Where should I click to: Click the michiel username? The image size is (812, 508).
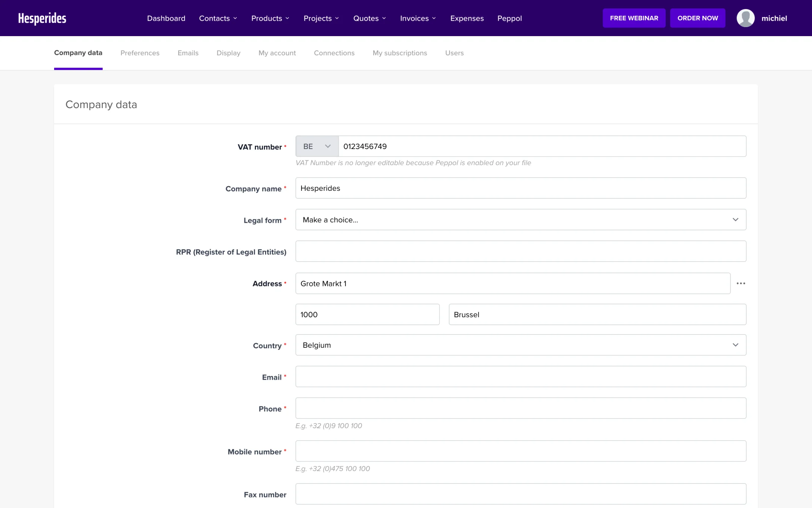[774, 18]
